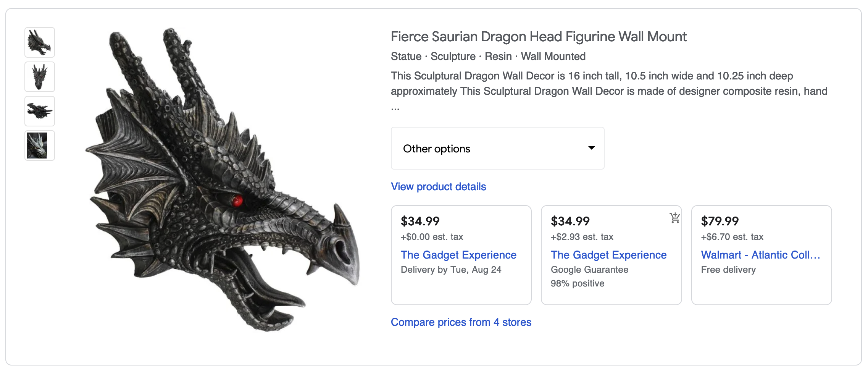Expand the Other options selector arrow

pyautogui.click(x=591, y=148)
